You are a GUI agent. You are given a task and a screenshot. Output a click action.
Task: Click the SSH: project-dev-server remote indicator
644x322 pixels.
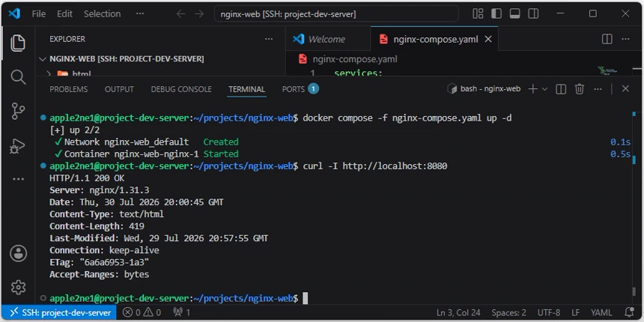61,312
